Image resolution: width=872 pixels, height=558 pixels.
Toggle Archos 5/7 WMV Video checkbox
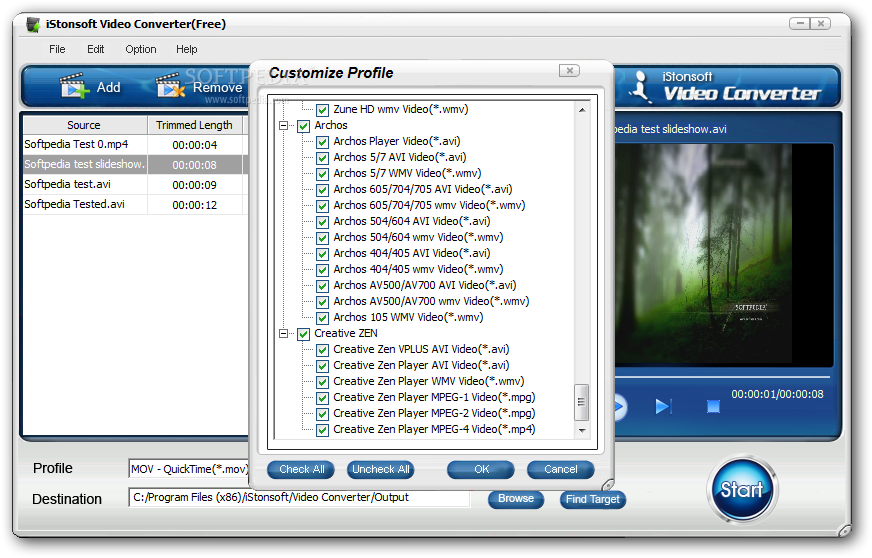click(x=323, y=174)
